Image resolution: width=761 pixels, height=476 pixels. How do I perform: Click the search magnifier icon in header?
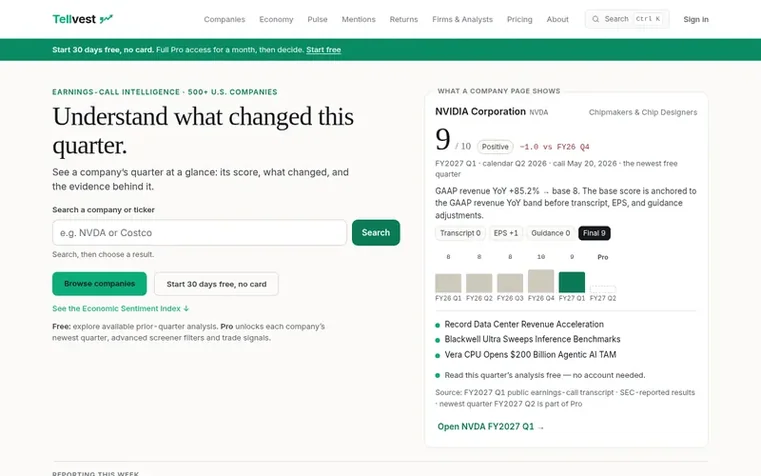click(596, 19)
